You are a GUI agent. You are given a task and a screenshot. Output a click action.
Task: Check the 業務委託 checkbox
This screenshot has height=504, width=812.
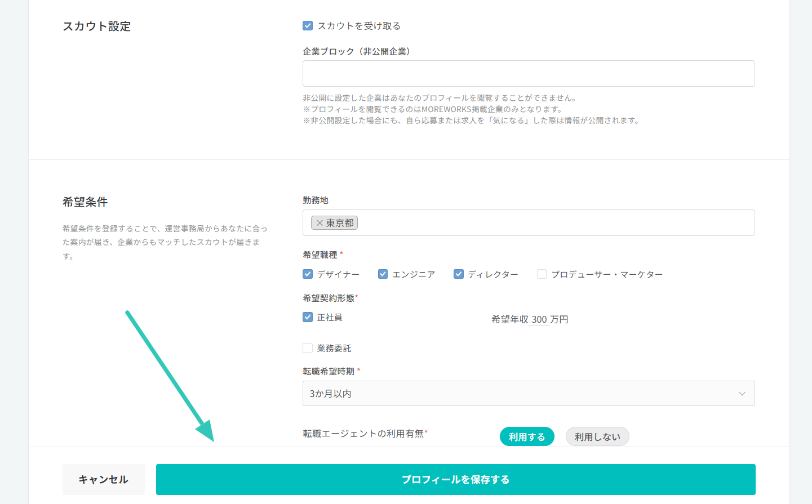pos(308,348)
